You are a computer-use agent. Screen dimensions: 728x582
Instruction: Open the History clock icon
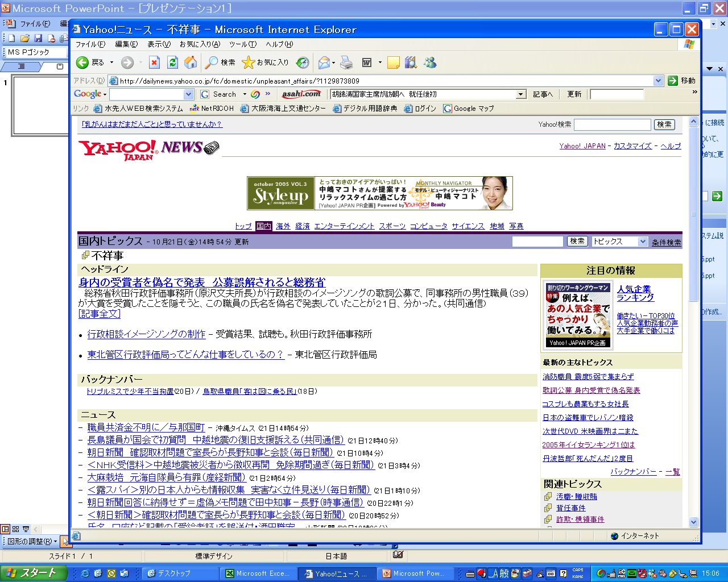point(303,63)
